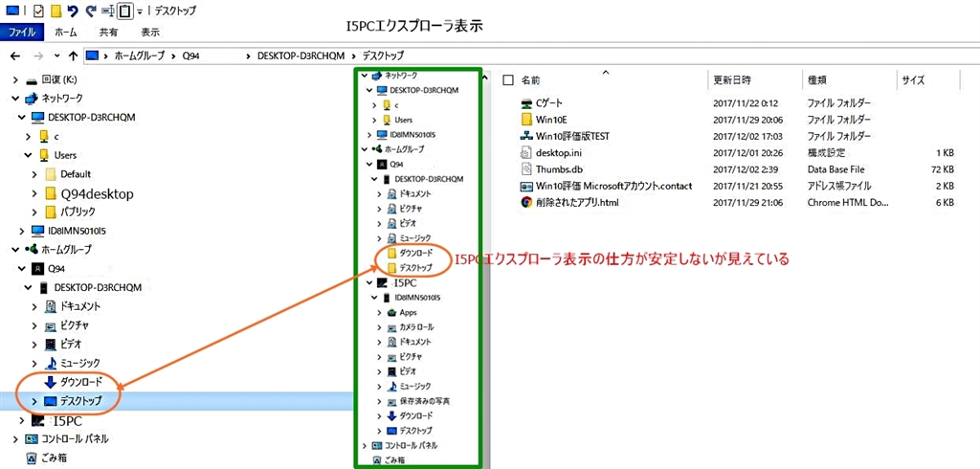
Task: Click DESKTOP-D3RCHQM in the address bar breadcrumb
Action: tap(301, 56)
